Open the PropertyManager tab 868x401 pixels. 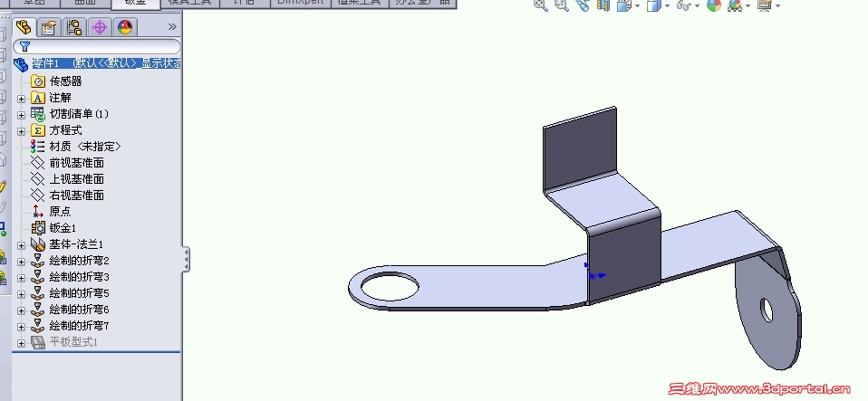pyautogui.click(x=49, y=27)
